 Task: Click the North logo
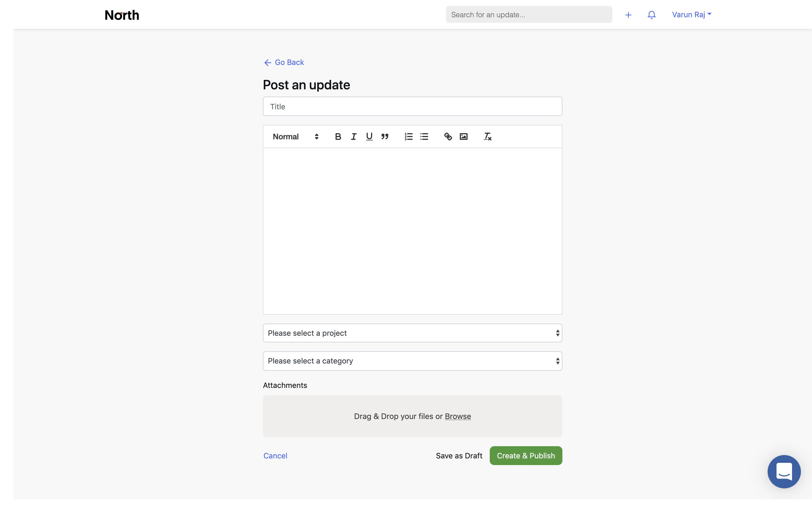(x=122, y=15)
